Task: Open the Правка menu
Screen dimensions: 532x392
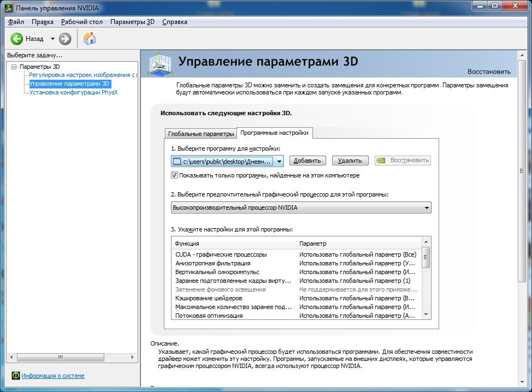Action: point(43,22)
